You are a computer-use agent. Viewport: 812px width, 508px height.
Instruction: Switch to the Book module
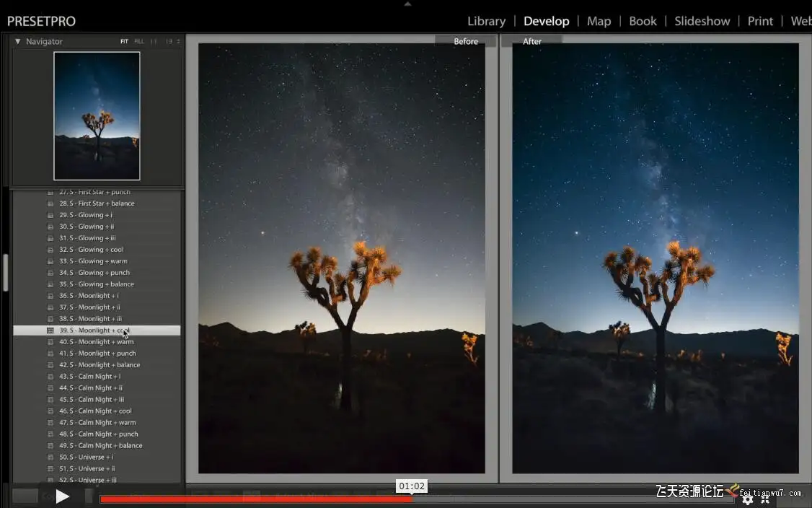coord(643,21)
